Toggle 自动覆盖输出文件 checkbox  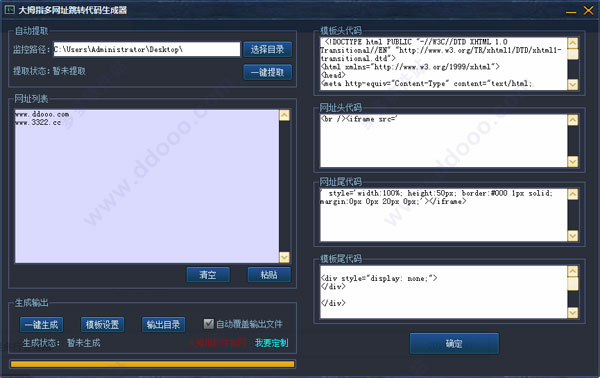(209, 324)
